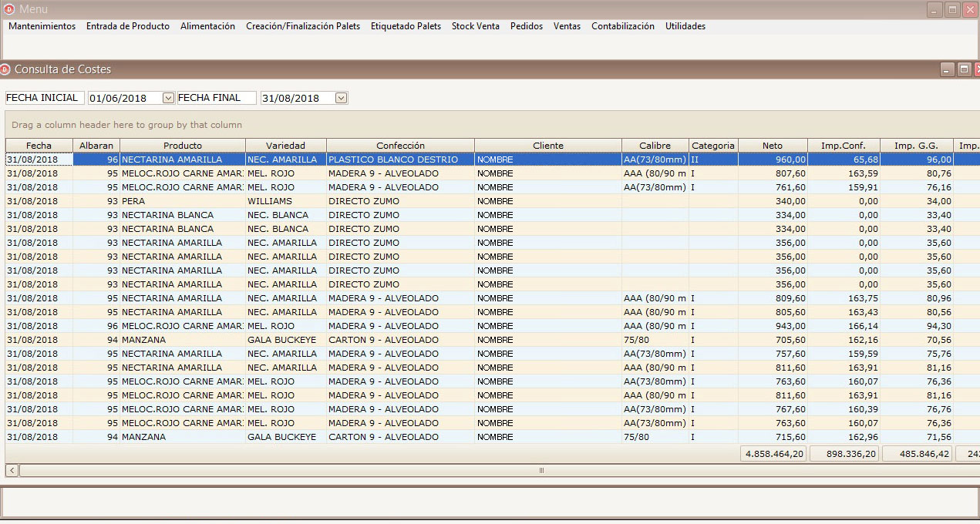Sort by the Albaran column header

[96, 146]
